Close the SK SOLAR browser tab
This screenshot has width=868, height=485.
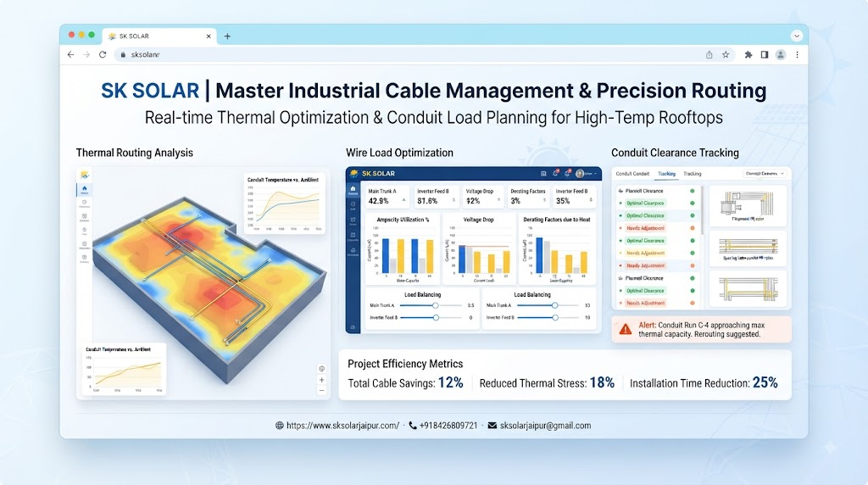click(x=209, y=36)
